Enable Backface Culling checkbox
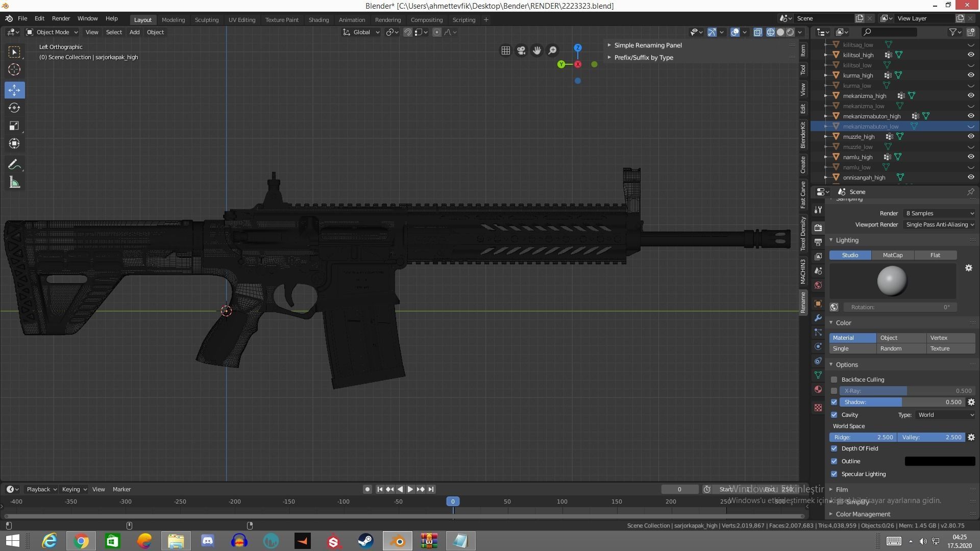Screen dimensions: 980x551 pos(834,380)
